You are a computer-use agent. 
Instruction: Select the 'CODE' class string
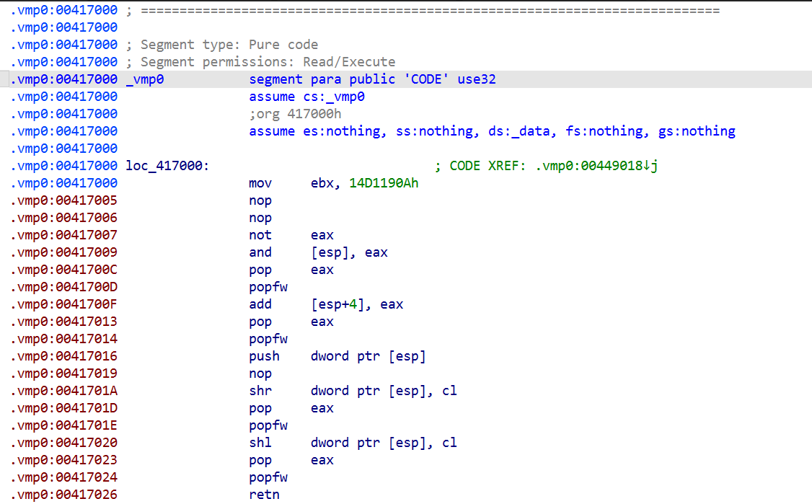click(431, 79)
